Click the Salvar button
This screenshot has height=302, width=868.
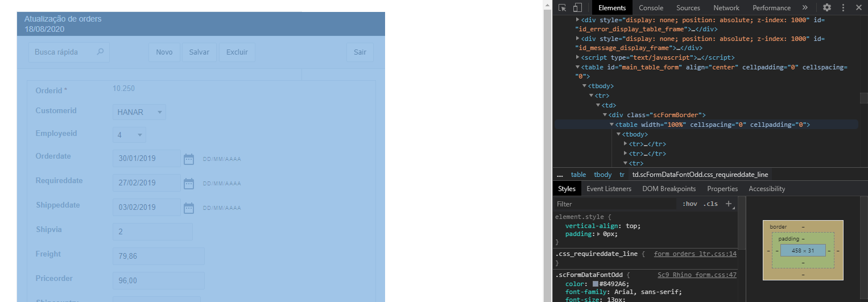click(x=199, y=52)
